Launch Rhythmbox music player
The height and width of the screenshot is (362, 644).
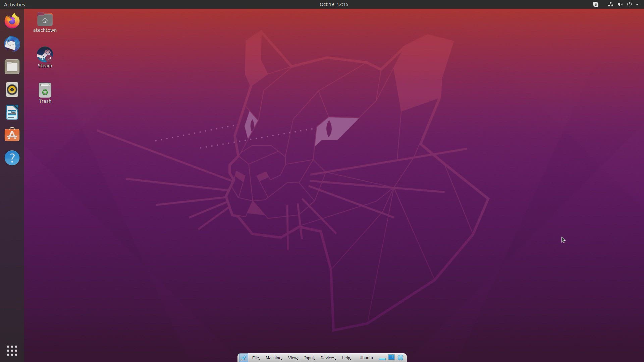12,90
